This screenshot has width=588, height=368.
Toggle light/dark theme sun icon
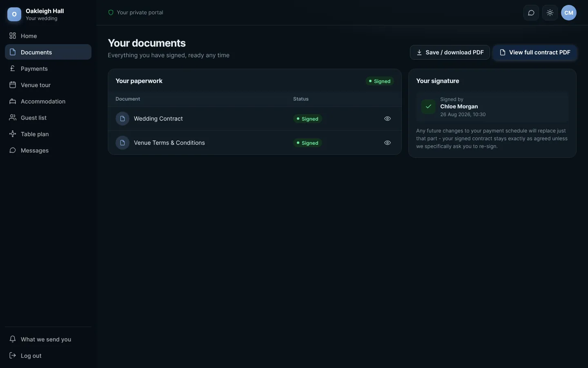coord(550,13)
